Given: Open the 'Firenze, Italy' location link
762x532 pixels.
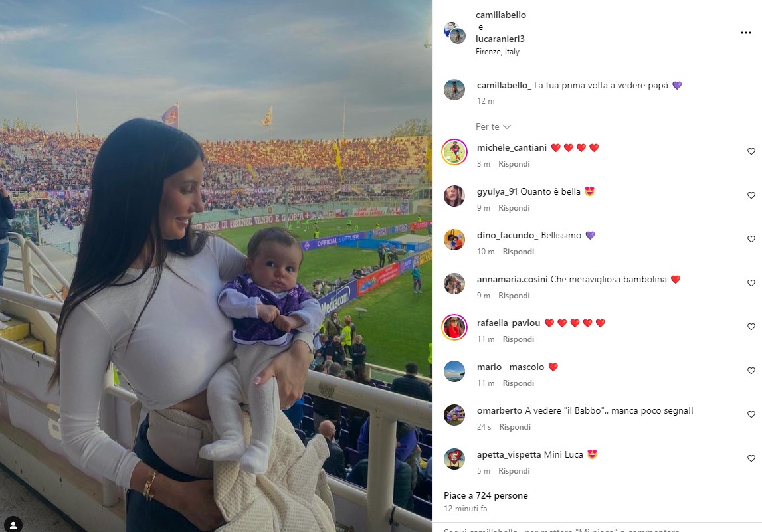Looking at the screenshot, I should 497,52.
